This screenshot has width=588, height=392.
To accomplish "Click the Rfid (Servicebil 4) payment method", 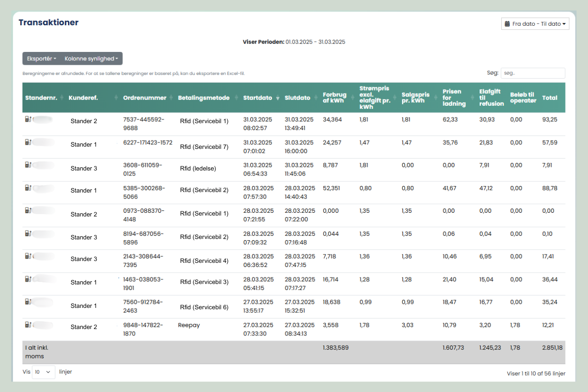I will pos(204,261).
